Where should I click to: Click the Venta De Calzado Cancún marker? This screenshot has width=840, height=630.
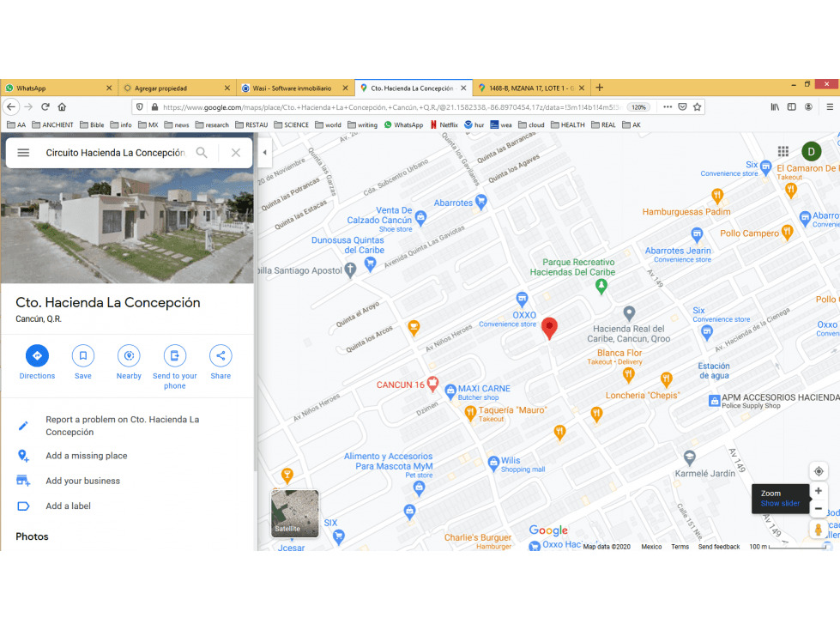420,217
